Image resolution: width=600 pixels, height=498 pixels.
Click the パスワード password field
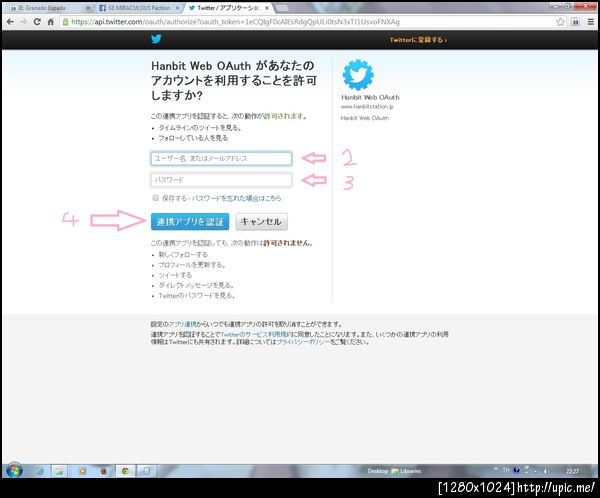pyautogui.click(x=221, y=180)
